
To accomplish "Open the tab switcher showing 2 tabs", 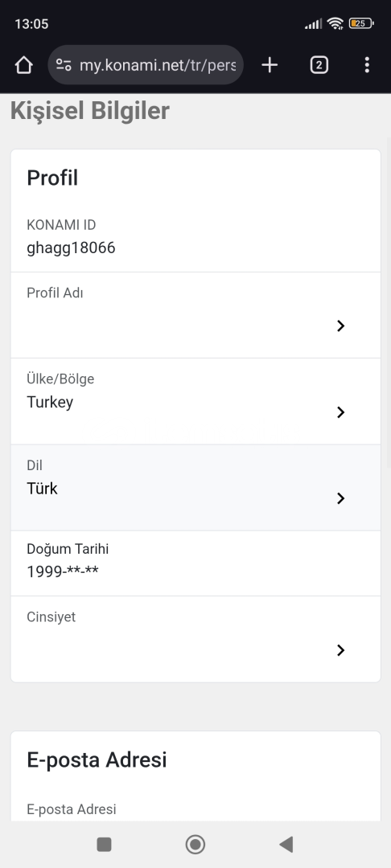I will click(x=319, y=65).
